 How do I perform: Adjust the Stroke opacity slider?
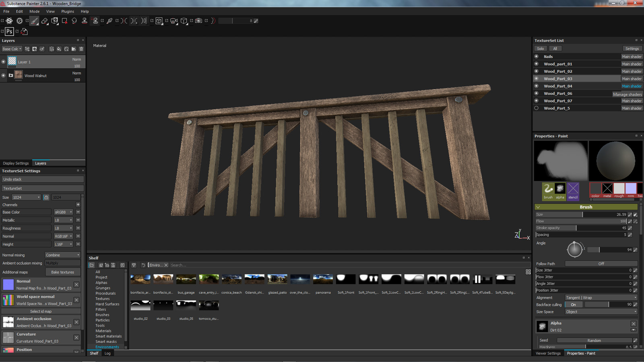581,228
